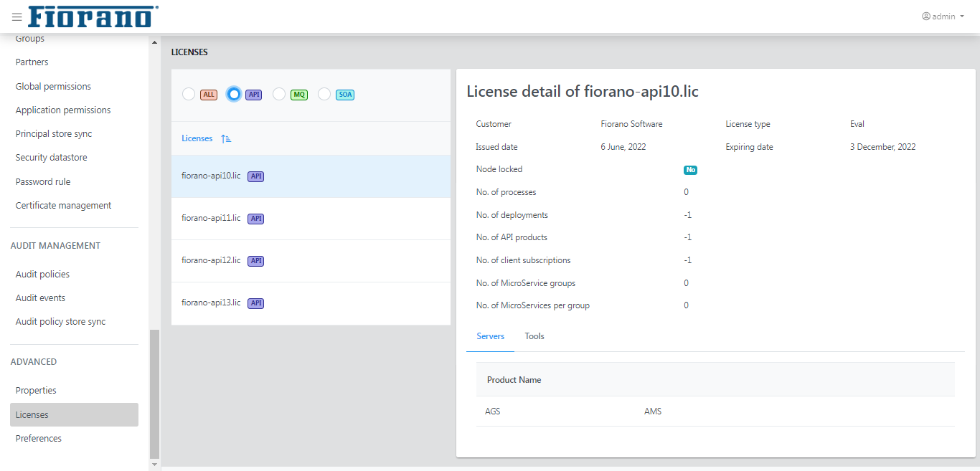Click the Node locked label
The image size is (980, 471).
499,169
